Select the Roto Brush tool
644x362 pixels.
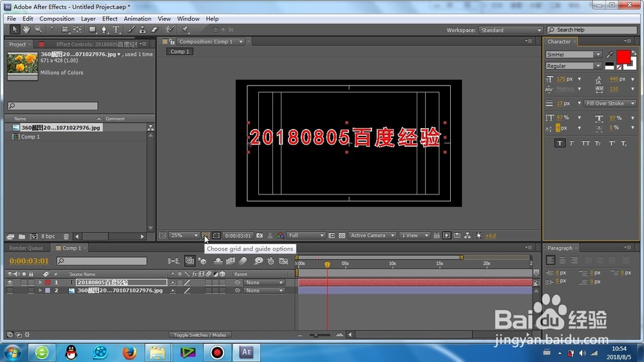[169, 30]
